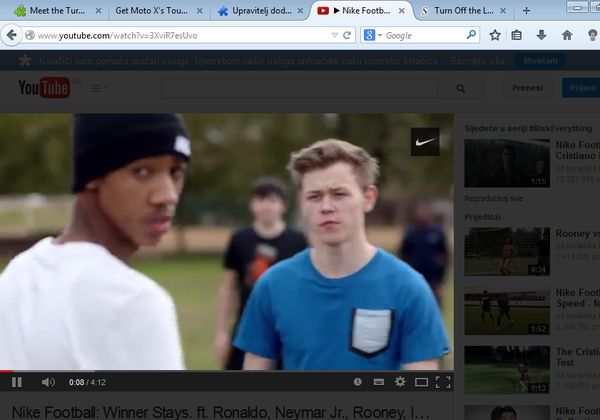The width and height of the screenshot is (600, 420).
Task: Go to the browser home page icon
Action: point(567,36)
